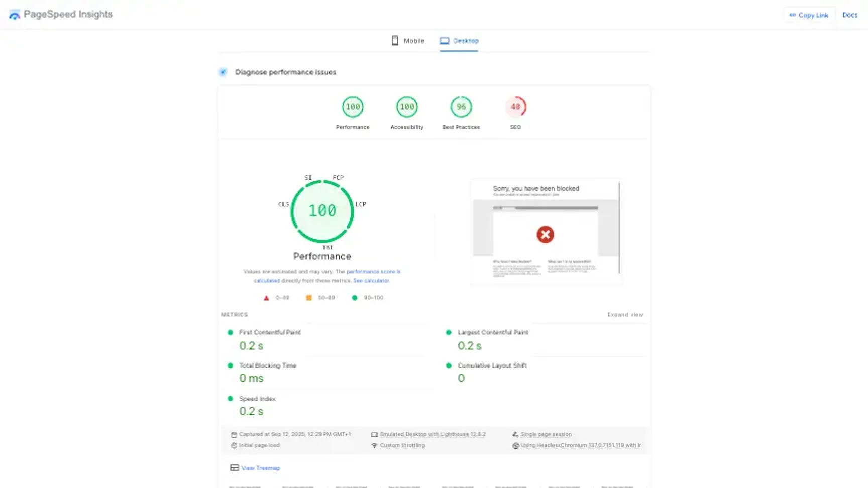Click the View Treemap icon

pyautogui.click(x=234, y=468)
